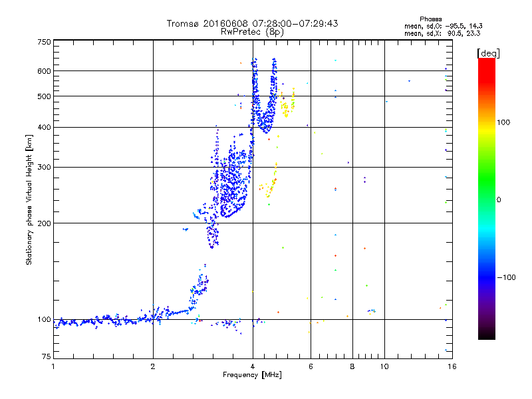Viewport: 532px width, 399px height.
Task: Click the x-axis tick label '2'
Action: [153, 366]
